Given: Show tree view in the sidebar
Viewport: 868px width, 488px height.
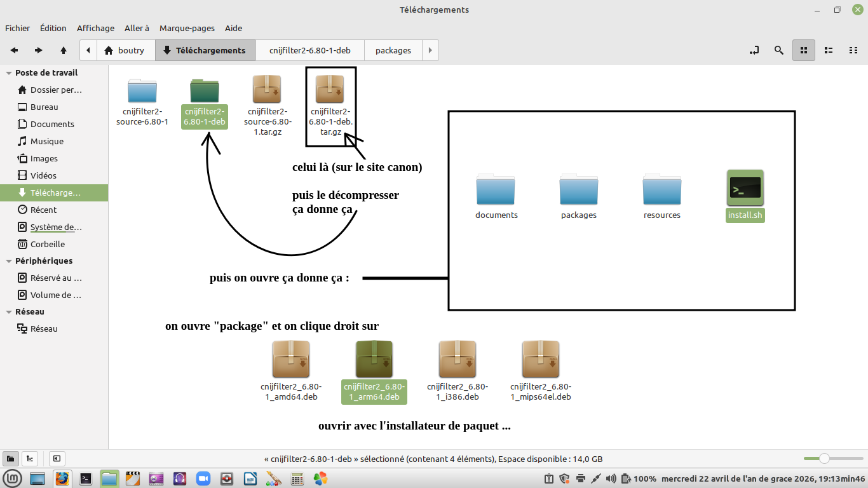Looking at the screenshot, I should coord(29,459).
